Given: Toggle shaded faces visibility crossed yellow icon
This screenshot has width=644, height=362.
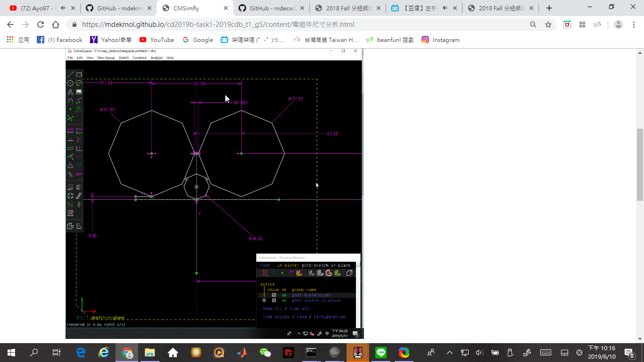Looking at the screenshot, I should tap(300, 273).
